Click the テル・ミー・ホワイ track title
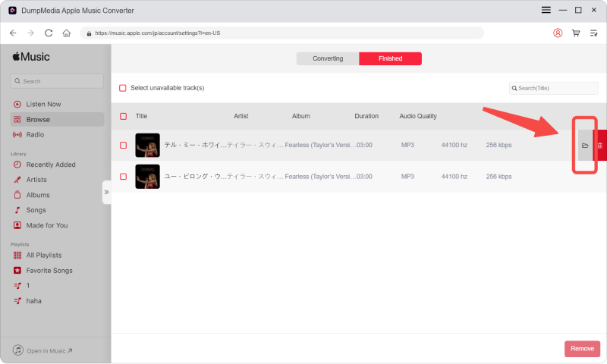This screenshot has height=364, width=607. tap(196, 146)
